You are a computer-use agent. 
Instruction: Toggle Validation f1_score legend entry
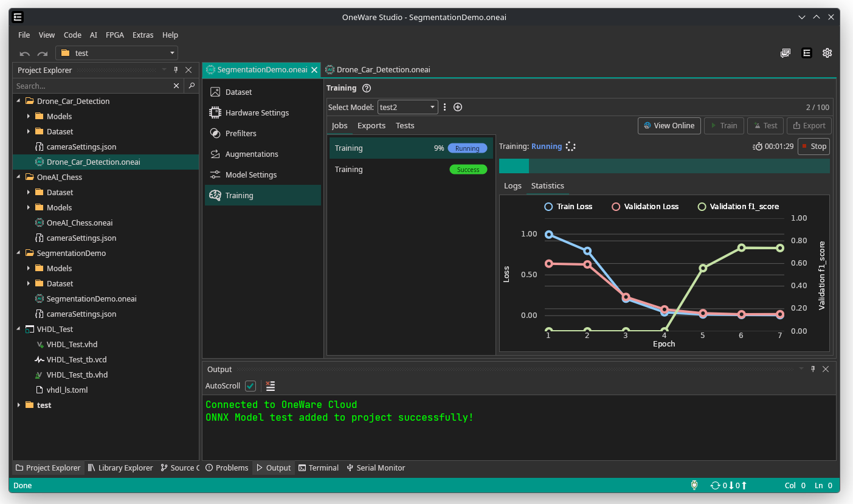pos(738,207)
